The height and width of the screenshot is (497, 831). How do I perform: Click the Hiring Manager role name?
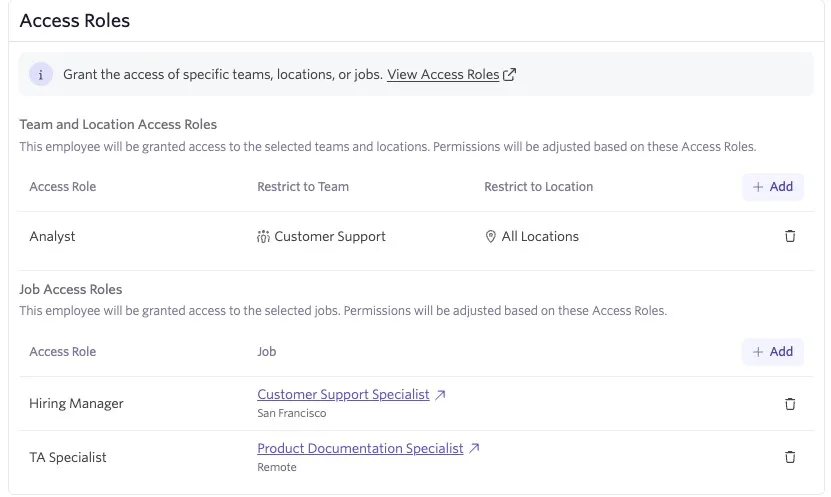click(x=76, y=404)
